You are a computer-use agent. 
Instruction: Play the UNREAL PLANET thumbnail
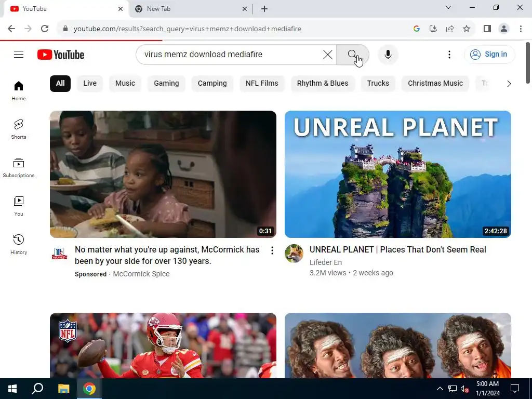pyautogui.click(x=397, y=174)
